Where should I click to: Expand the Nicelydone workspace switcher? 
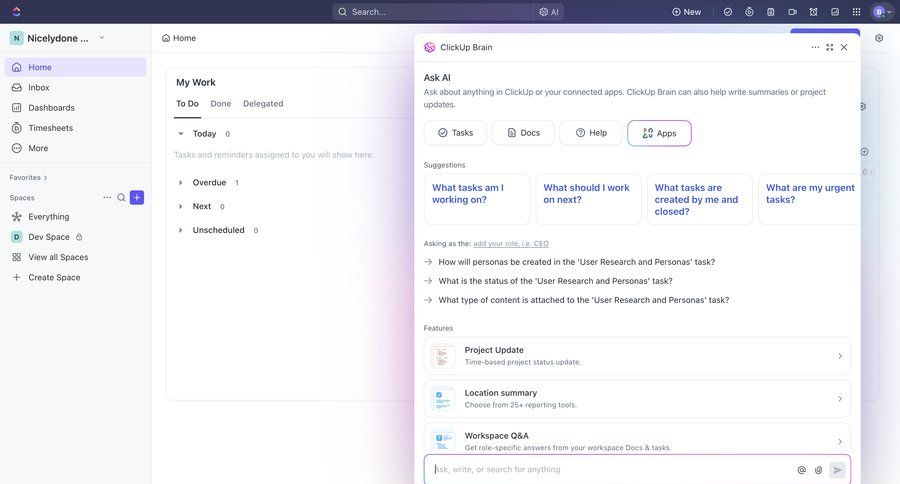57,38
